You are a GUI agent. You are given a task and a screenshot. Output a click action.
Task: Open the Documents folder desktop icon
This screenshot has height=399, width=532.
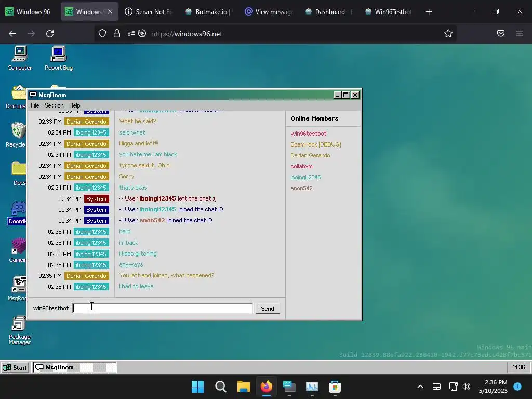[x=16, y=97]
